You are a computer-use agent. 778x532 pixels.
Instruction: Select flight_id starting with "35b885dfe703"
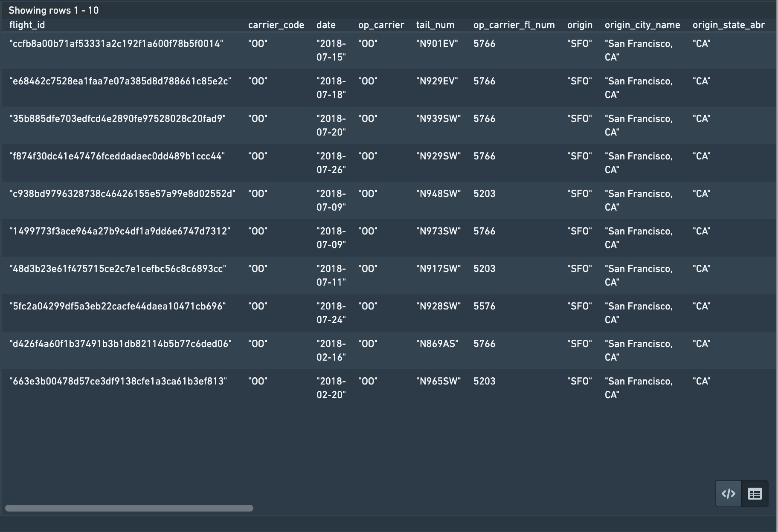118,119
